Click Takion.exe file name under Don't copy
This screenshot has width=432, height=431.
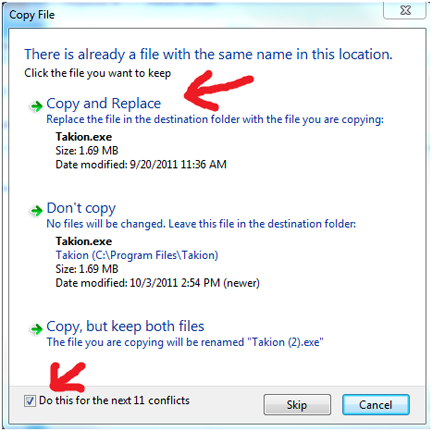click(84, 241)
